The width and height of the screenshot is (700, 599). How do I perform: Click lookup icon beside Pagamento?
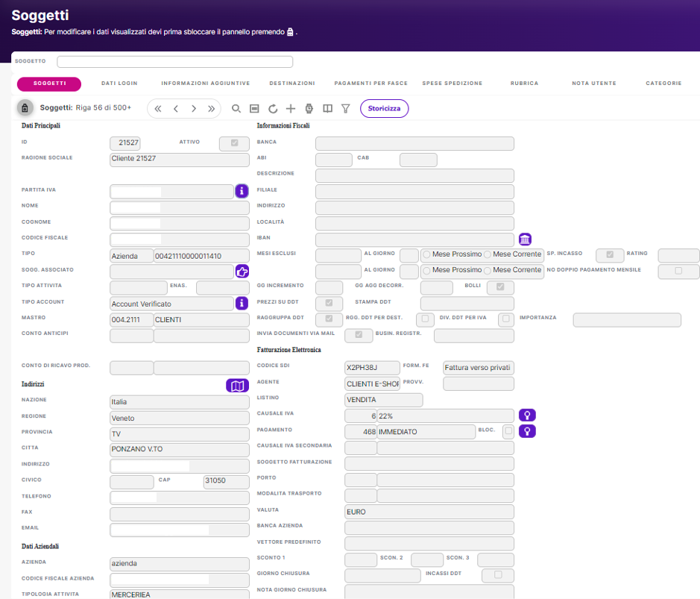point(527,431)
